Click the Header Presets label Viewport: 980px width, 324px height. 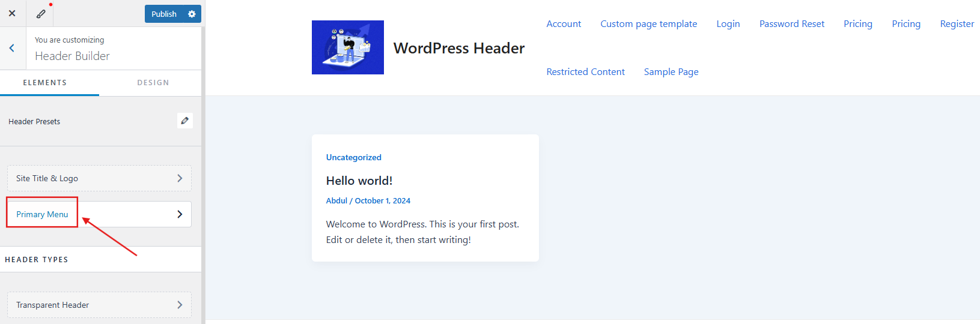[34, 121]
